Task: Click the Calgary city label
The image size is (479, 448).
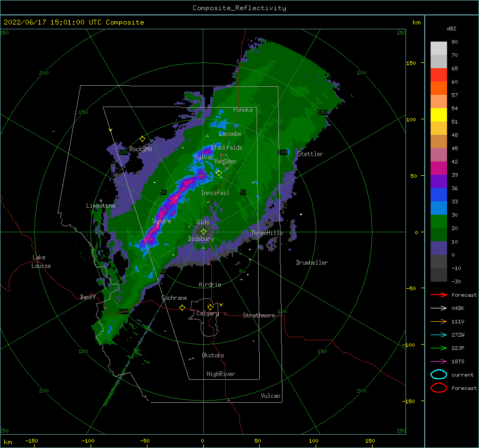Action: [x=208, y=313]
